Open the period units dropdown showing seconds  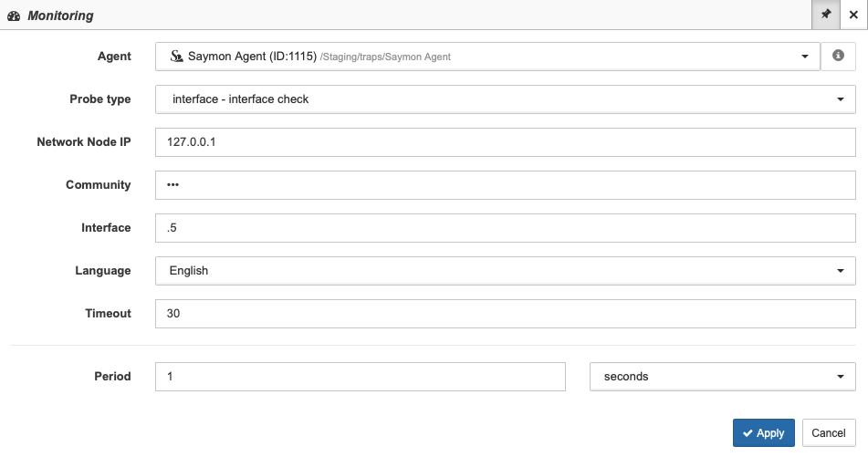(722, 376)
